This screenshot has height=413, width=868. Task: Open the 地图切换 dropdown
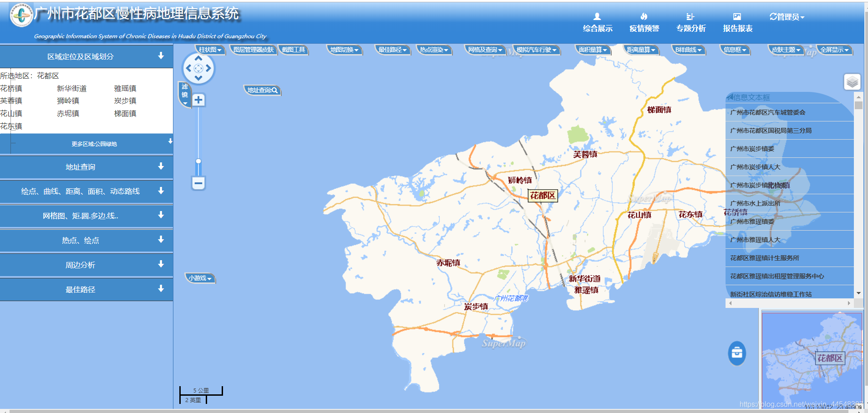pyautogui.click(x=345, y=50)
